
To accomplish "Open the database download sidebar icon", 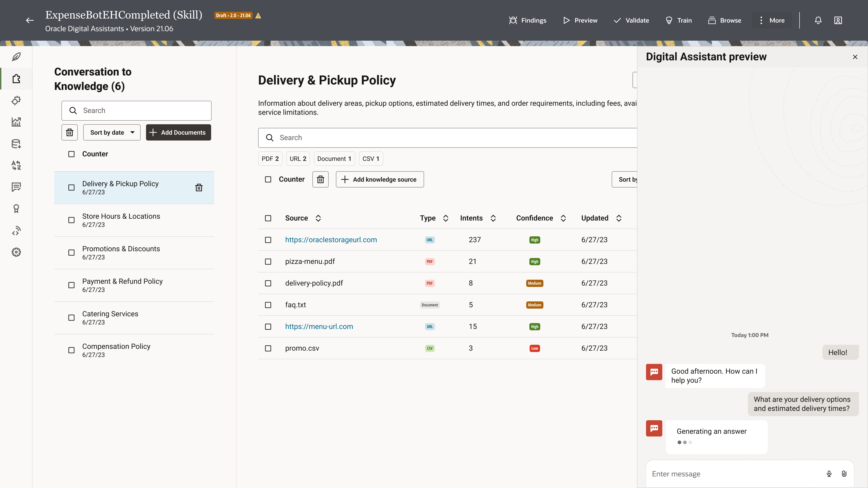I will (x=16, y=144).
